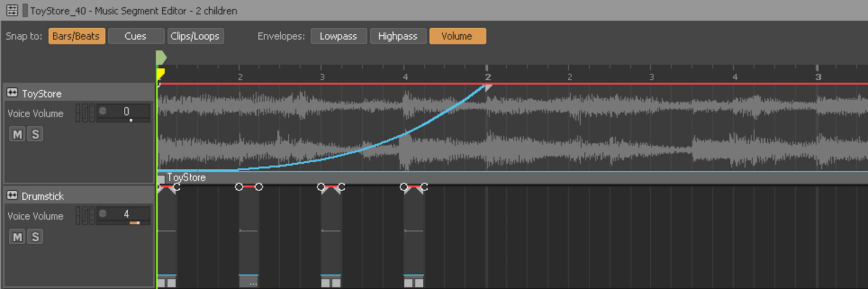Mute the Drumstick track
Screen dimensions: 868x289
pos(17,236)
